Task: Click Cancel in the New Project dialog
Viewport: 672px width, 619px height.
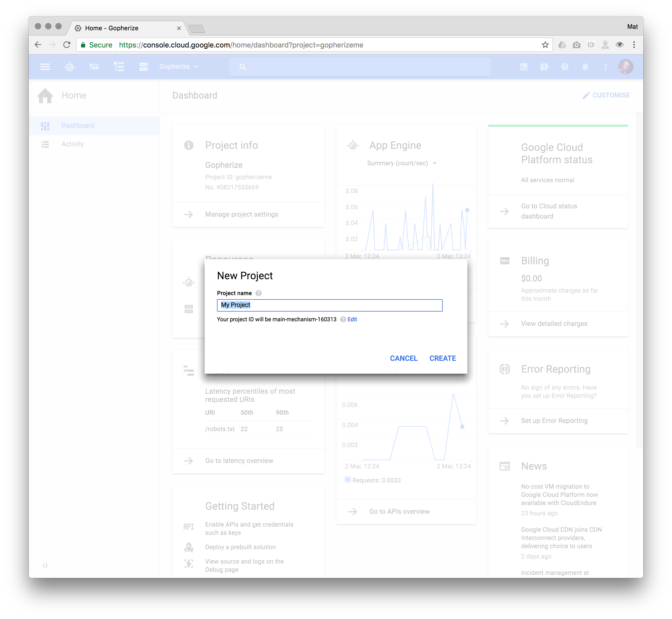Action: pos(403,359)
